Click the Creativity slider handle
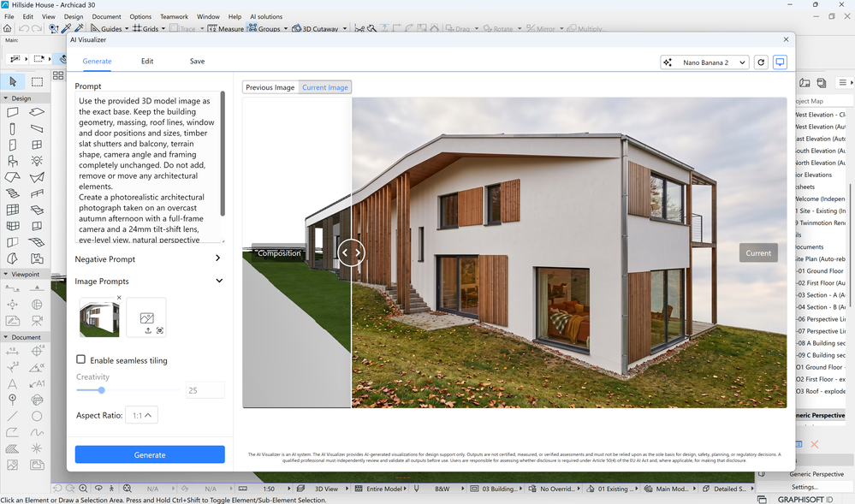The width and height of the screenshot is (855, 504). [x=102, y=390]
